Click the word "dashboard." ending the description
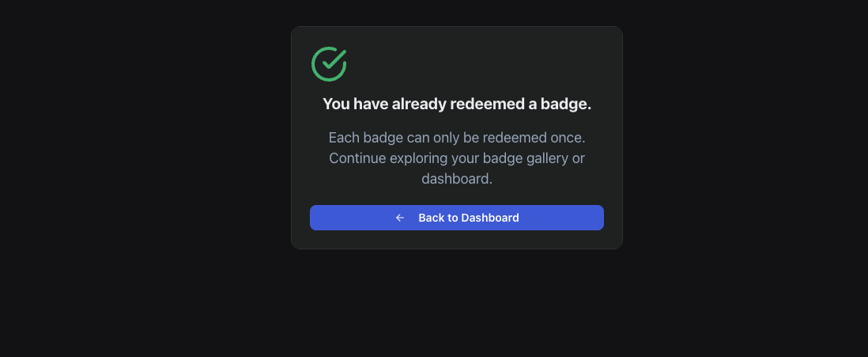Image resolution: width=868 pixels, height=357 pixels. (x=456, y=179)
